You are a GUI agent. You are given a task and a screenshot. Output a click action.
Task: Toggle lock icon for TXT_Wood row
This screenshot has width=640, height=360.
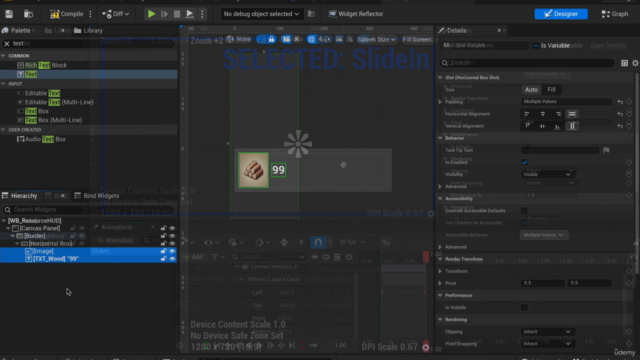pos(164,259)
